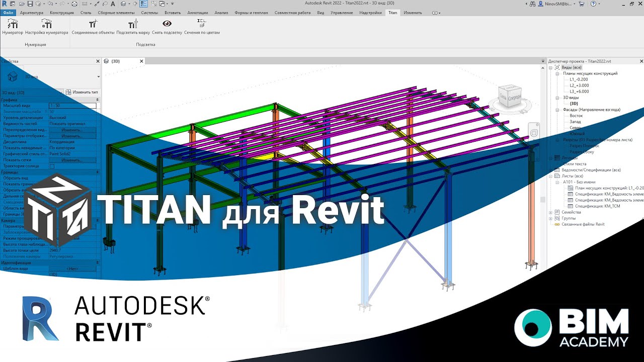Collapse Виды (все) tree node
Image resolution: width=644 pixels, height=362 pixels.
coord(551,67)
